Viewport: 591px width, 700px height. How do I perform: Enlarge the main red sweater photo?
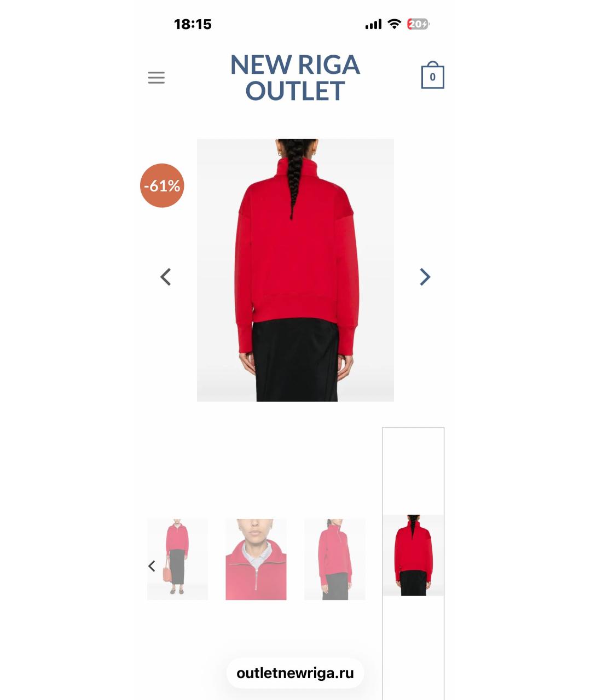[296, 270]
